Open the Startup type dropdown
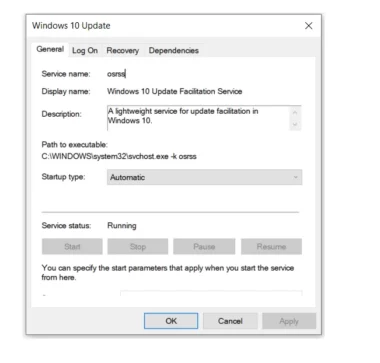380x363 pixels. tap(204, 177)
